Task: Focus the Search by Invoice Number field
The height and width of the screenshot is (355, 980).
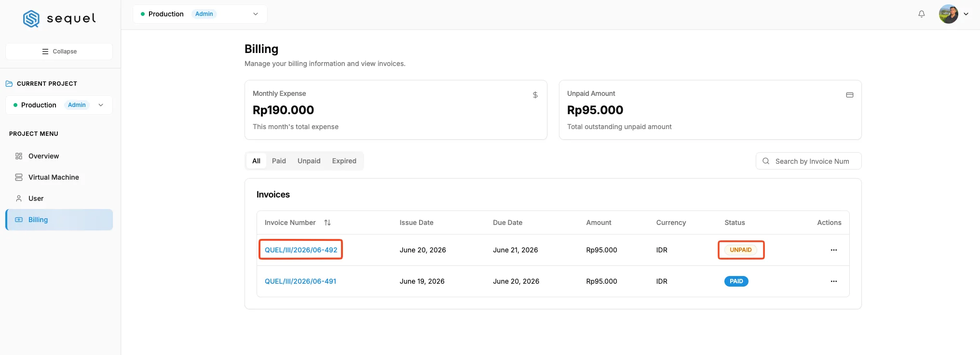Action: [808, 161]
